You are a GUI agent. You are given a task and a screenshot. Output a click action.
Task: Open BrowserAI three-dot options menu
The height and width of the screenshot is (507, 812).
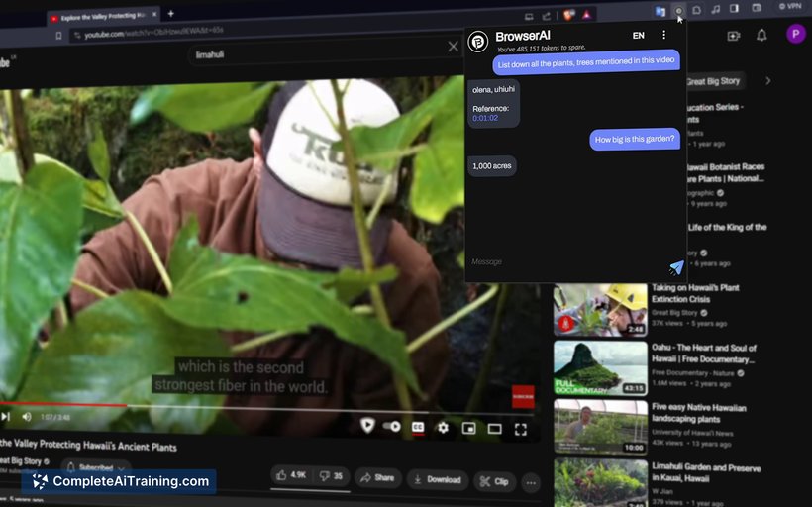coord(663,35)
